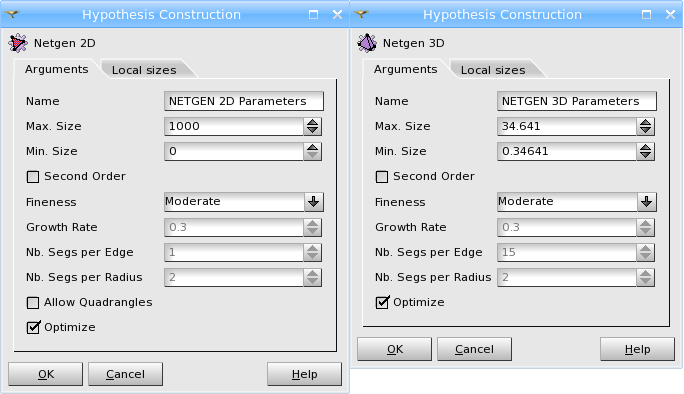Click Min. Size stepper arrows in Netgen 3D
Viewport: 684px width, 394px height.
646,151
